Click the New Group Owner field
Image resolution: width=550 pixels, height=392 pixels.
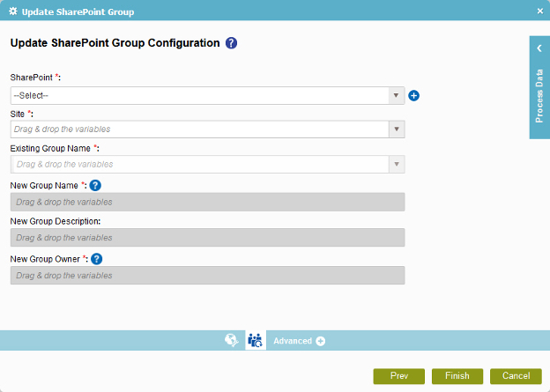point(207,275)
